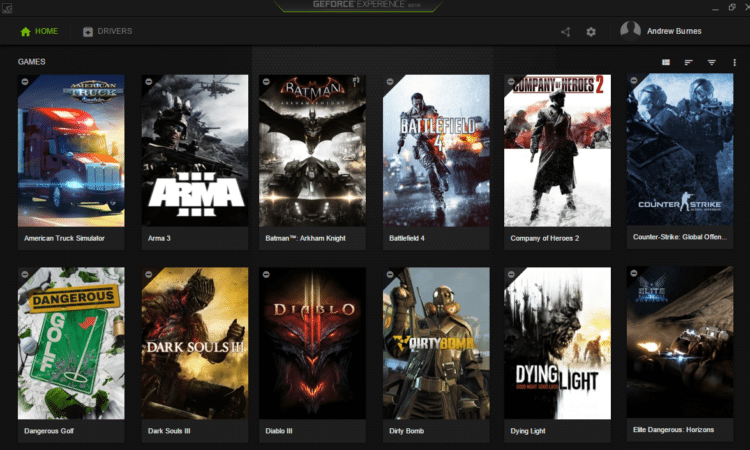Open the filter games icon

point(712,62)
